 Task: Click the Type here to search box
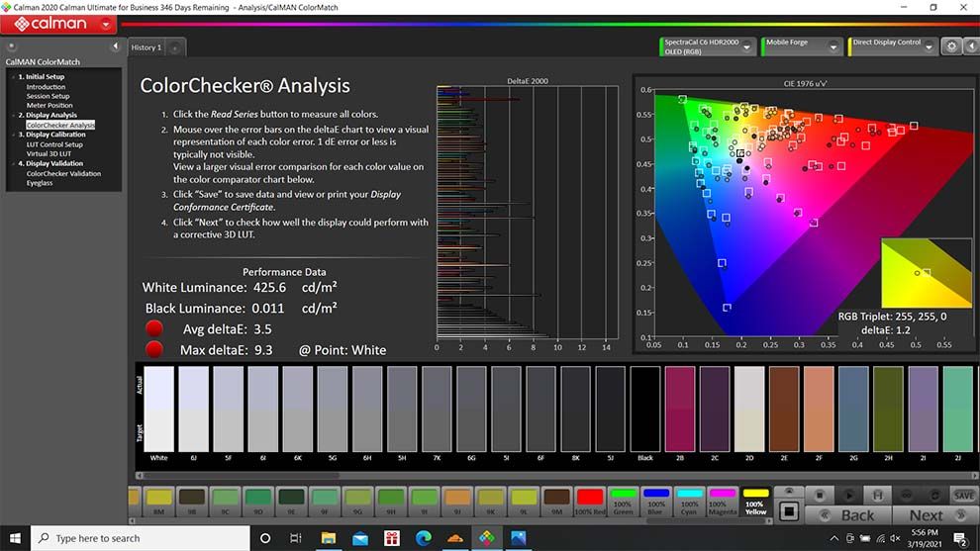click(140, 538)
